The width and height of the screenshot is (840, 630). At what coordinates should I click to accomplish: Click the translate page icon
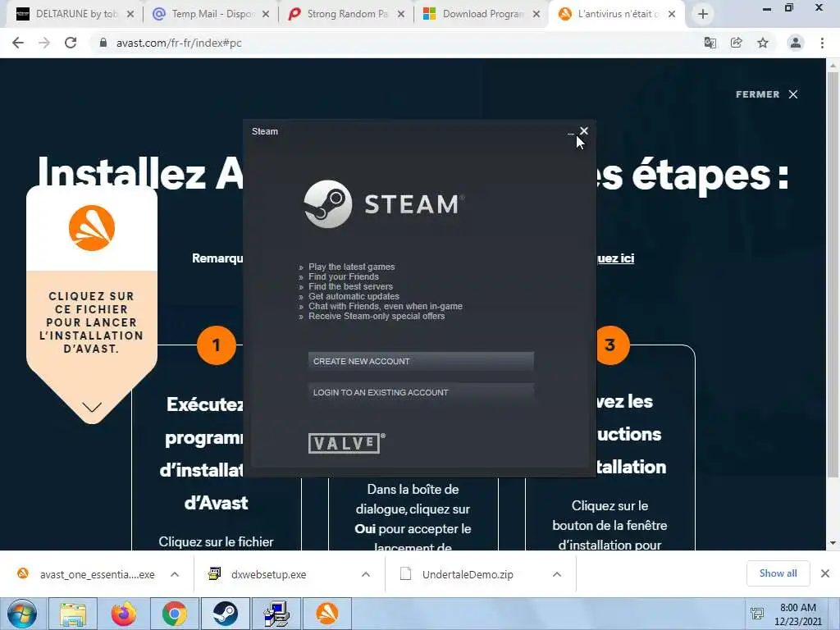[x=710, y=43]
